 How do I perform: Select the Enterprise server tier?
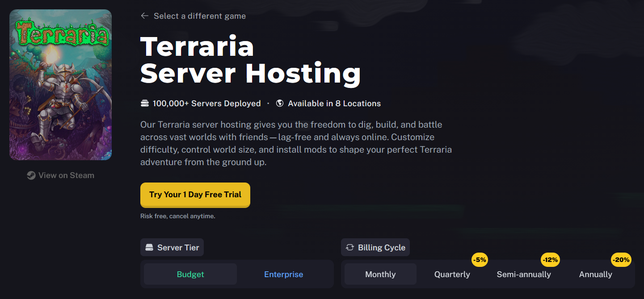coord(284,274)
